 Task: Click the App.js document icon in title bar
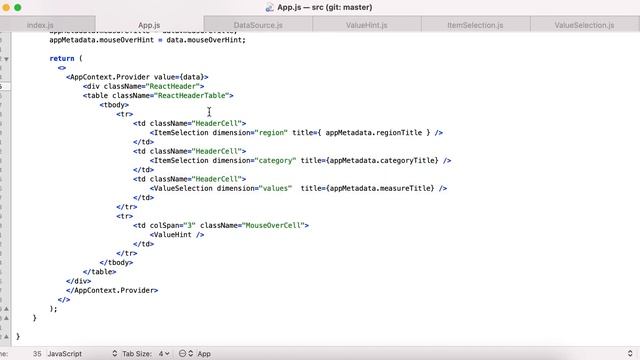point(269,7)
